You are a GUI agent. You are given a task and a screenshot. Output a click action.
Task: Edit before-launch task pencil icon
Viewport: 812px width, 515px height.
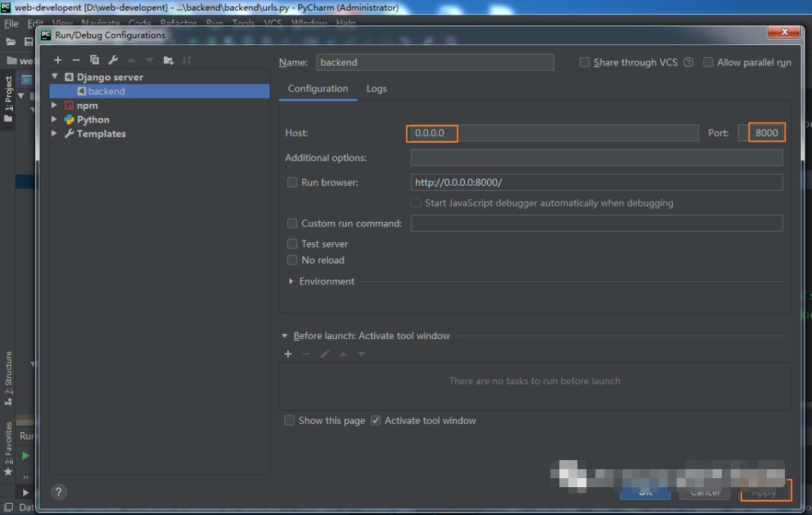(325, 354)
